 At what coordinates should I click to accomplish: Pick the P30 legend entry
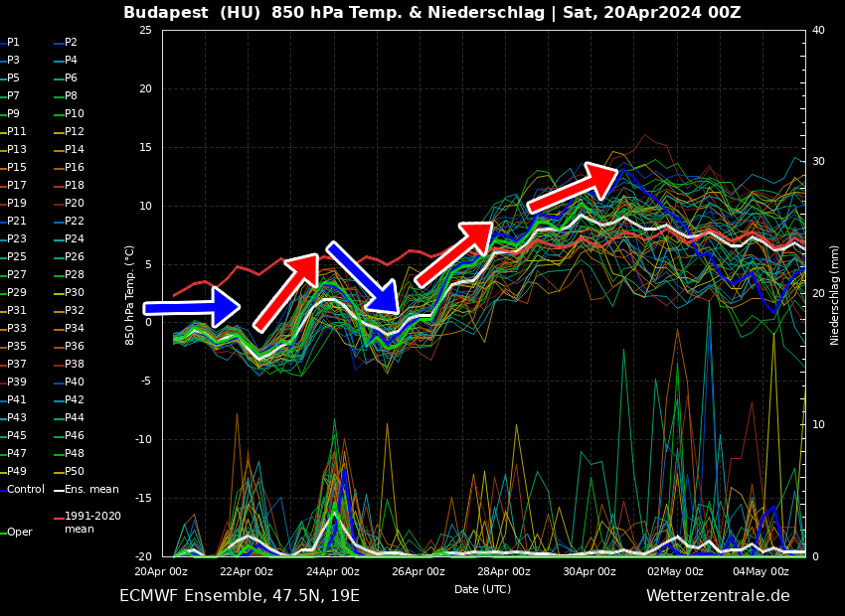69,292
